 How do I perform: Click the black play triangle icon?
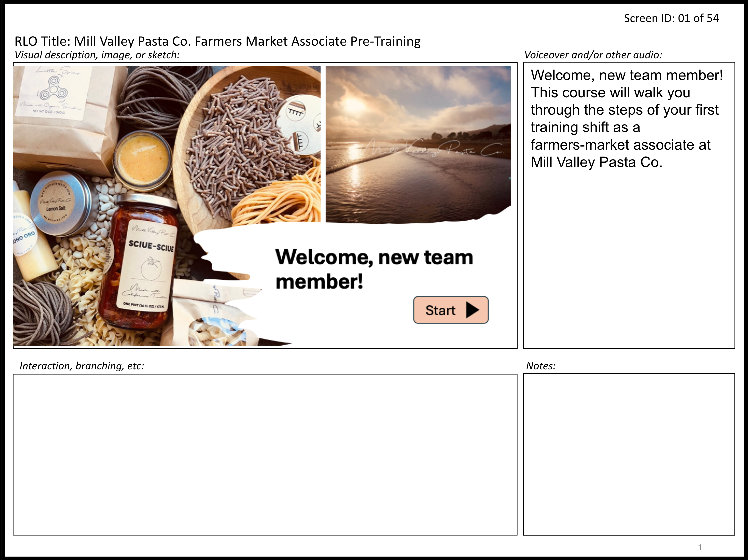[x=472, y=310]
